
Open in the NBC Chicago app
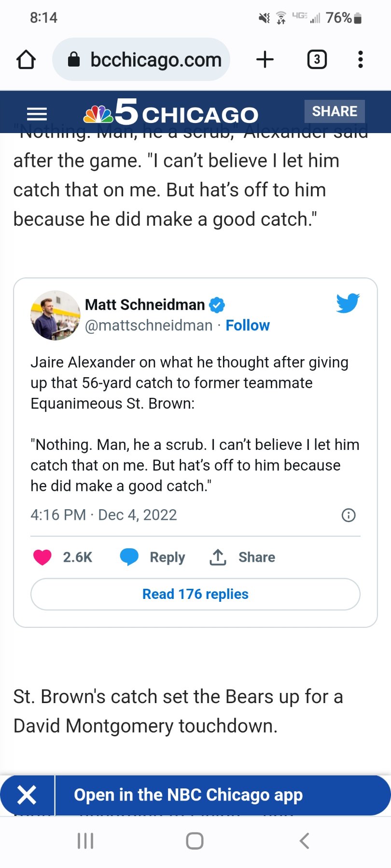coord(188,795)
